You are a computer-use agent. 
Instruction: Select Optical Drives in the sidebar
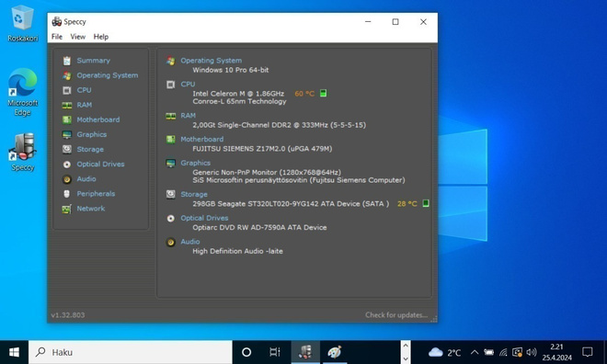coord(100,165)
